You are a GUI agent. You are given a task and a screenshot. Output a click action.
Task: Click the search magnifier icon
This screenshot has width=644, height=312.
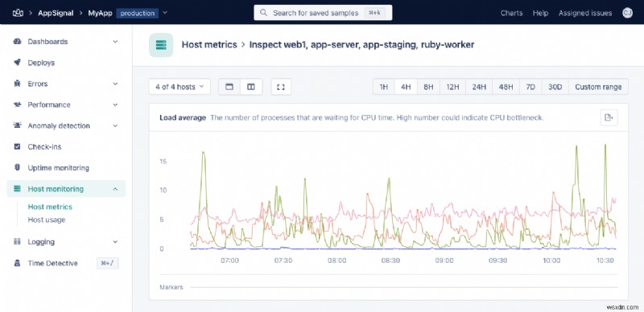tap(264, 13)
